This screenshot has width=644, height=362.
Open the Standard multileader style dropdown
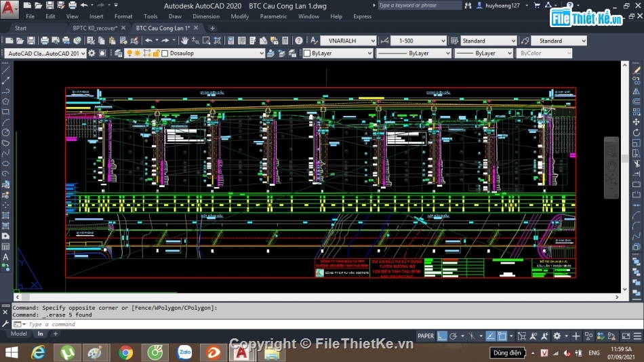click(584, 41)
